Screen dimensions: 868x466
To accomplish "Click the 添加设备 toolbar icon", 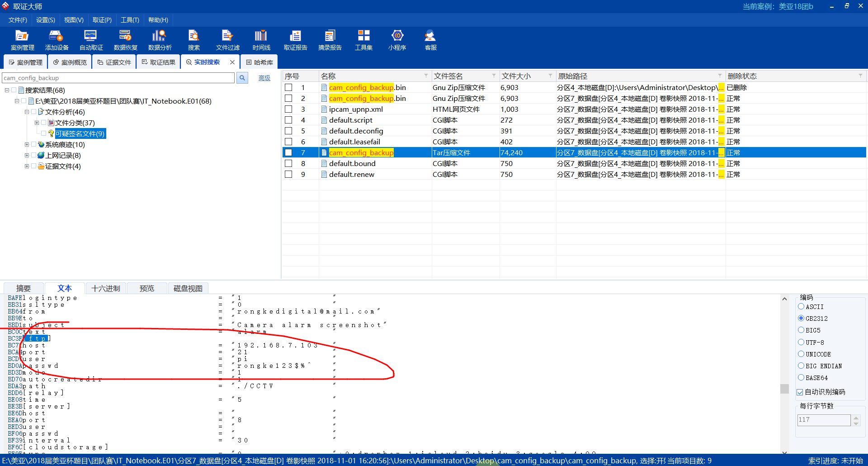I will [57, 40].
